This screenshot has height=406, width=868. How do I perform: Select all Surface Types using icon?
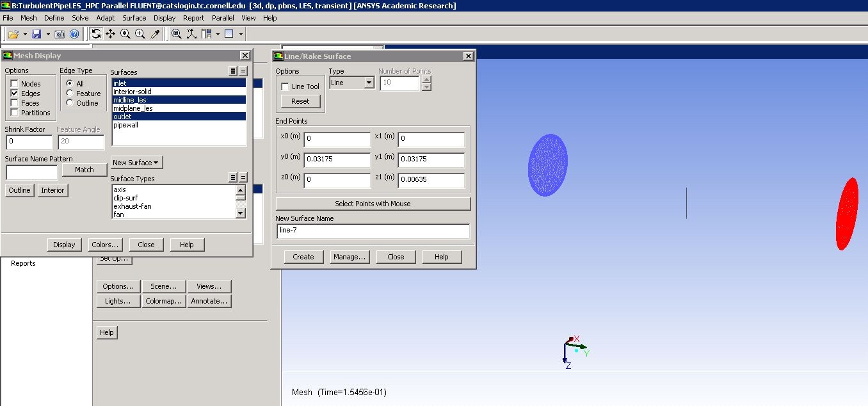click(233, 177)
